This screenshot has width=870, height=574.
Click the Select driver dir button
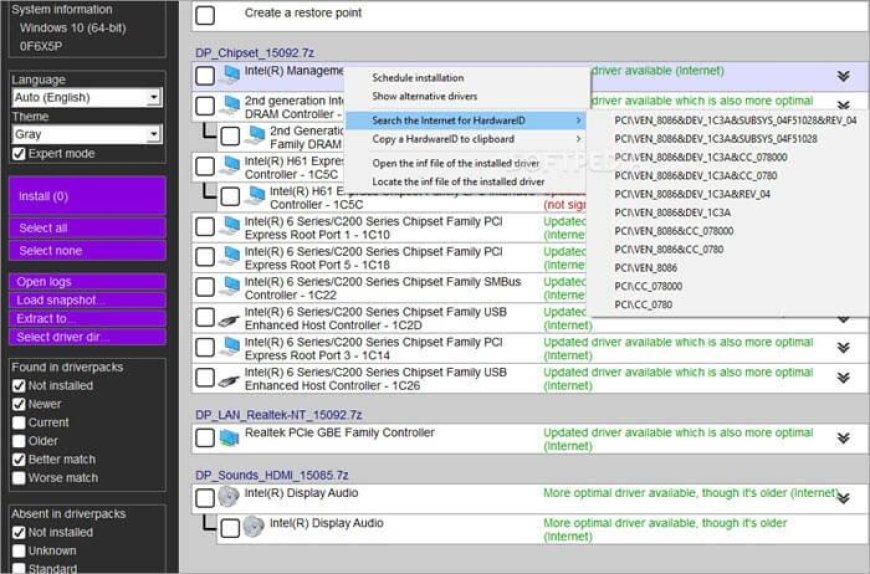tap(87, 337)
